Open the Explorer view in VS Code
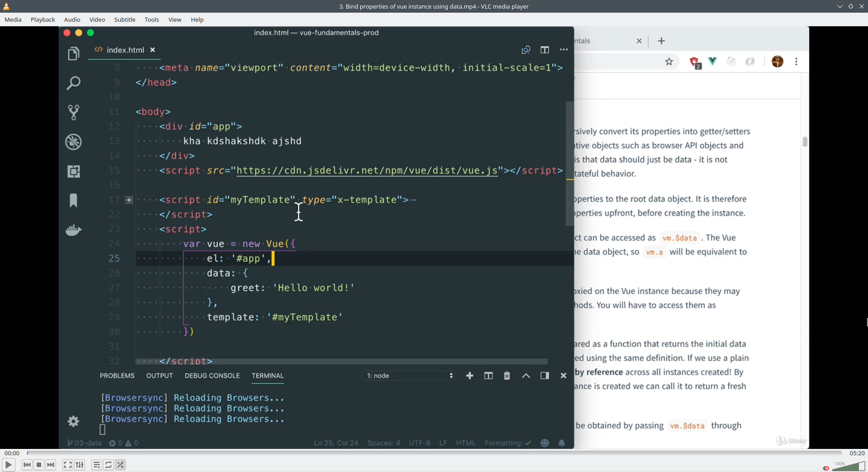The width and height of the screenshot is (868, 472). 74,54
